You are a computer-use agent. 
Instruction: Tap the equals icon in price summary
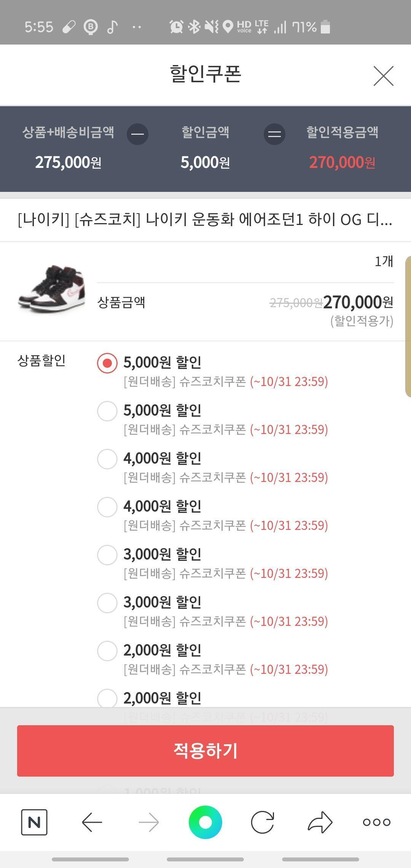[x=274, y=134]
